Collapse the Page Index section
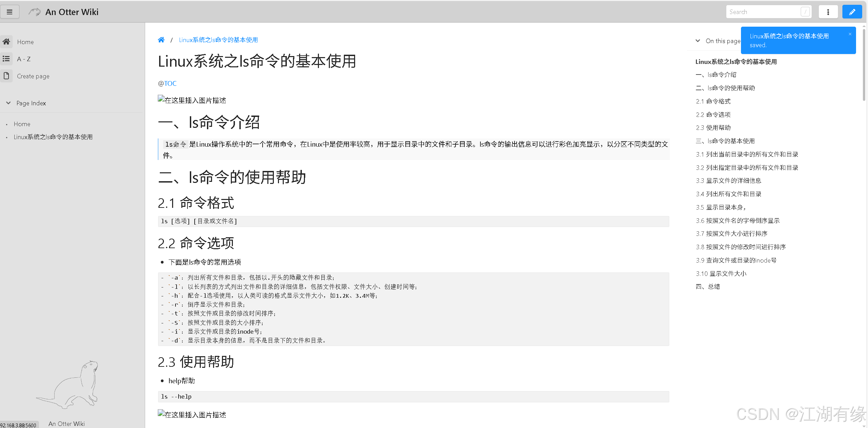Viewport: 868px width, 428px height. [9, 103]
